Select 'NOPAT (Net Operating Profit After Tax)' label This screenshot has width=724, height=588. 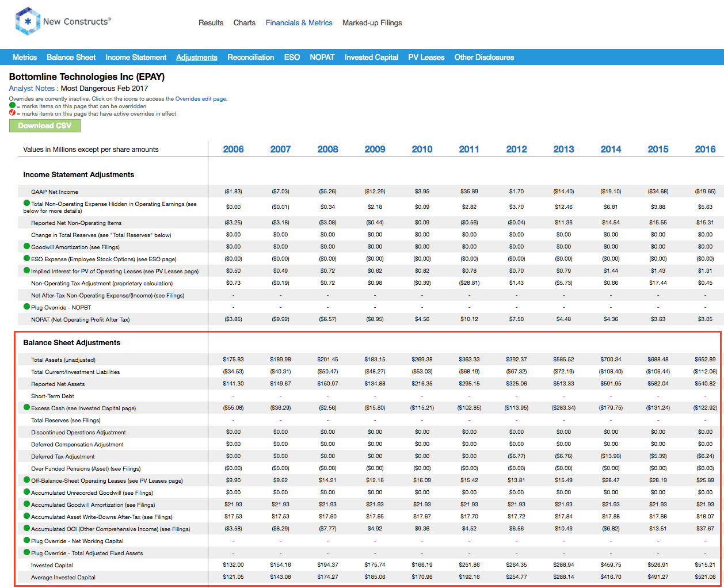pos(81,320)
